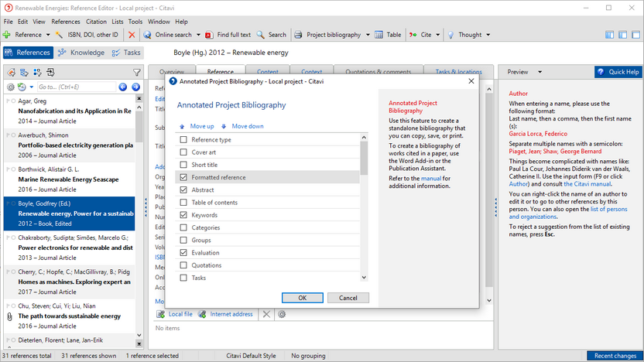Click the Move down link in dialog

(248, 126)
